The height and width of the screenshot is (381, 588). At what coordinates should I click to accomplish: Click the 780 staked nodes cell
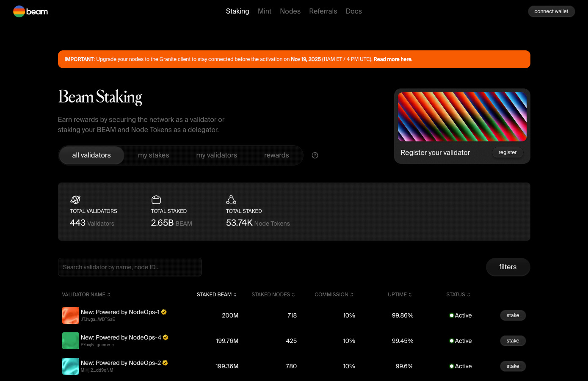291,366
